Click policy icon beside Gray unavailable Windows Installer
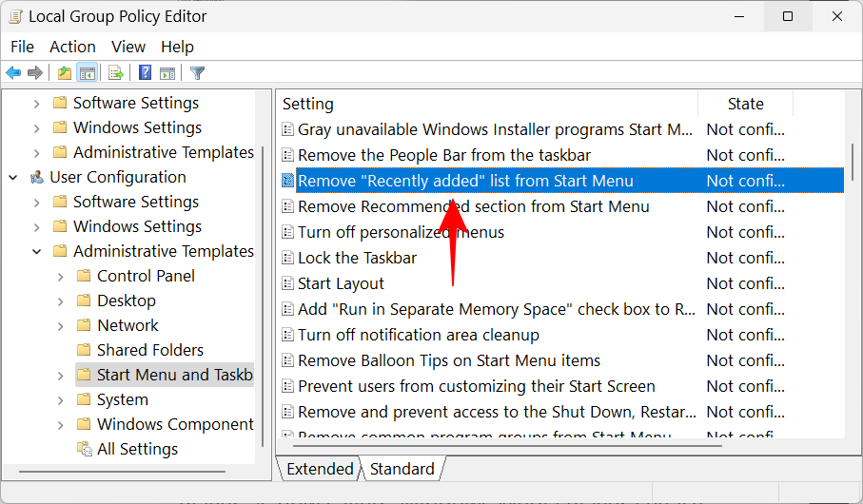Screen dimensions: 863x504 click(x=288, y=129)
